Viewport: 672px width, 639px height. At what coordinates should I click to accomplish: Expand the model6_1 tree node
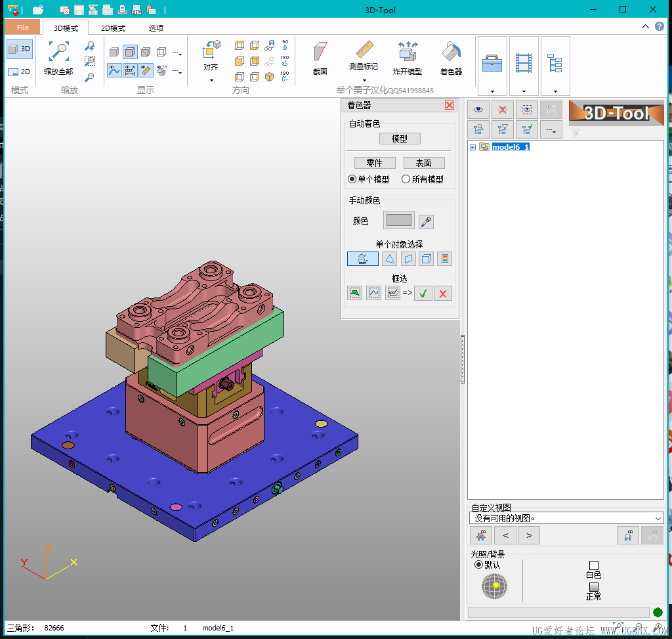(472, 147)
